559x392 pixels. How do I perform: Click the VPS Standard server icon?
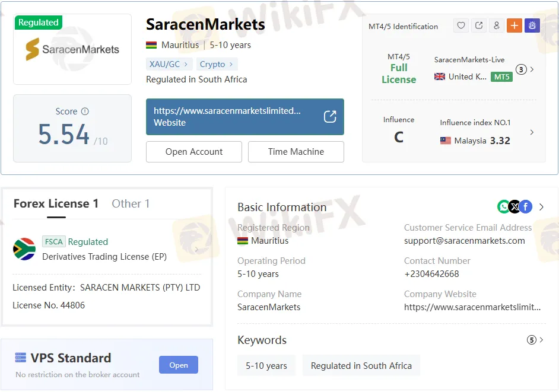coord(21,358)
